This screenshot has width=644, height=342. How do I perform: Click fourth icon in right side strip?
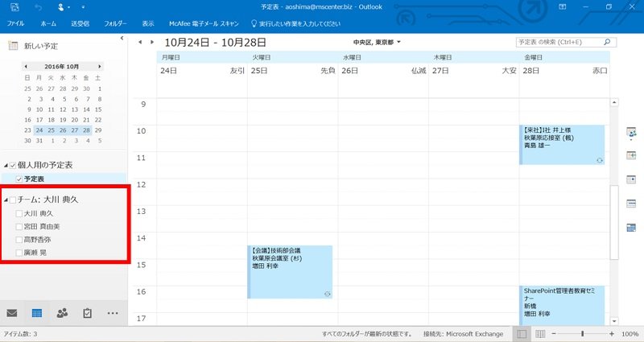pos(631,204)
